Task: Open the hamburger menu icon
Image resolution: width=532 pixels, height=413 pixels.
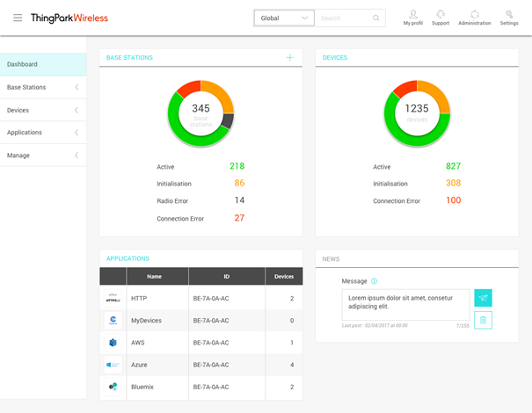Action: point(18,18)
